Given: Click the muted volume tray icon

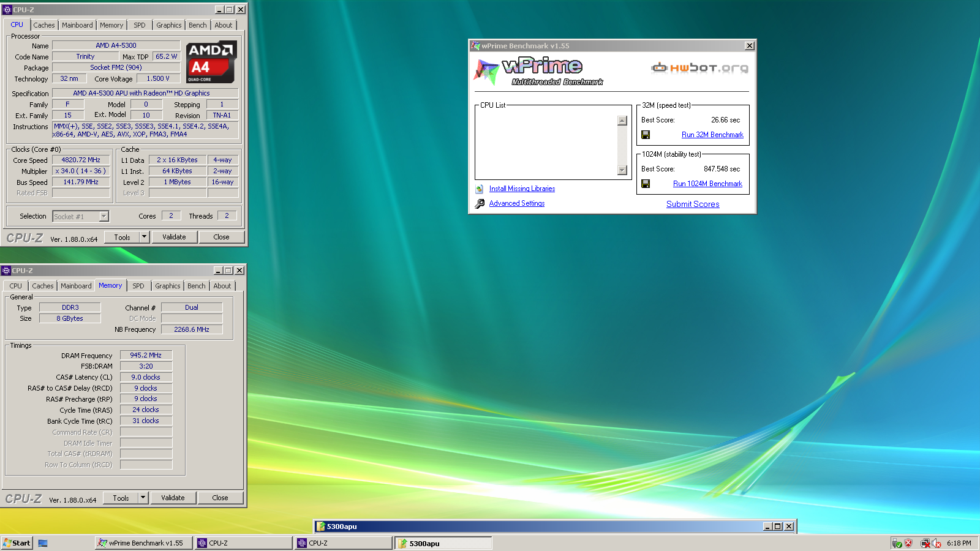Looking at the screenshot, I should coord(937,543).
